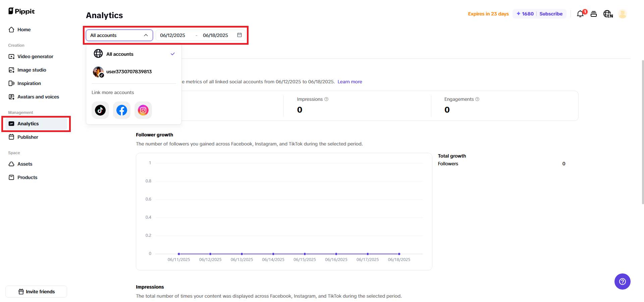Viewport: 644px width, 302px height.
Task: Collapse the All accounts dropdown
Action: (146, 35)
